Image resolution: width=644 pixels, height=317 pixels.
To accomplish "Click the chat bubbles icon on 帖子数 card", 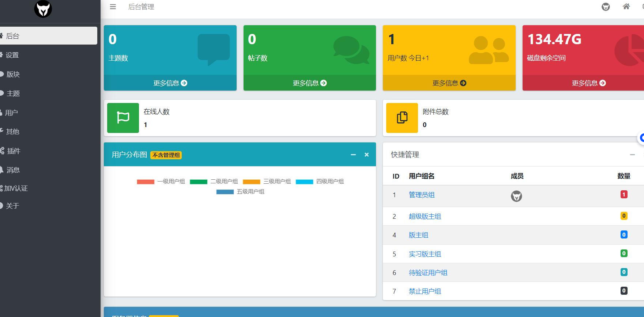I will (x=351, y=50).
